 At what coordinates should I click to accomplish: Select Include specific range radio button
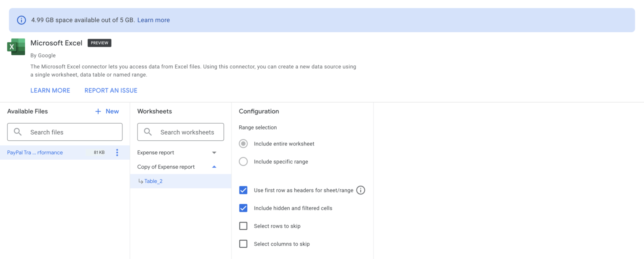click(243, 161)
